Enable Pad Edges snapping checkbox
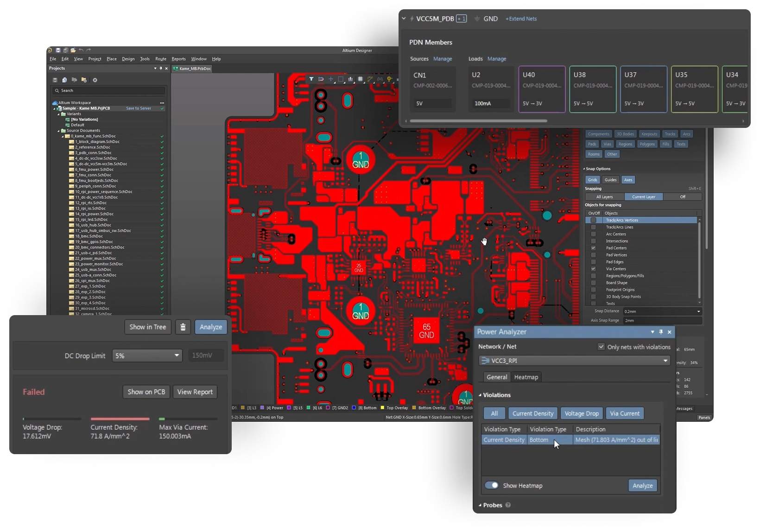The width and height of the screenshot is (760, 532). [x=593, y=262]
